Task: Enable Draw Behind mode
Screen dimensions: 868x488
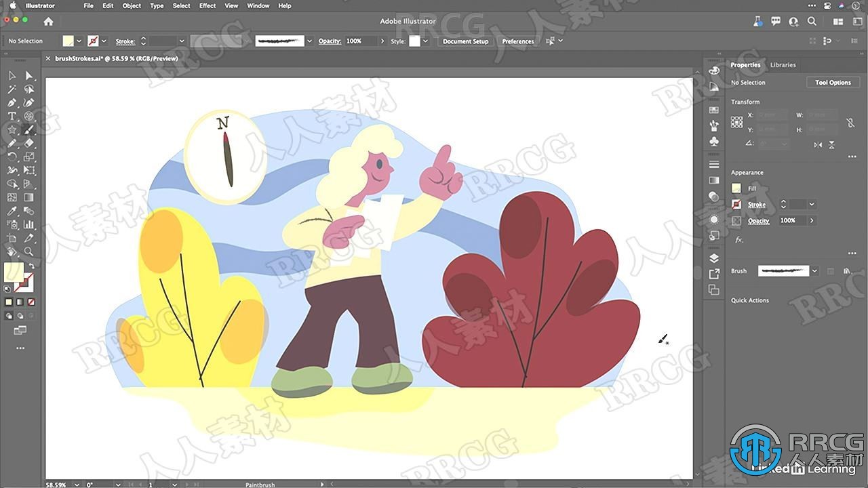Action: pos(20,316)
